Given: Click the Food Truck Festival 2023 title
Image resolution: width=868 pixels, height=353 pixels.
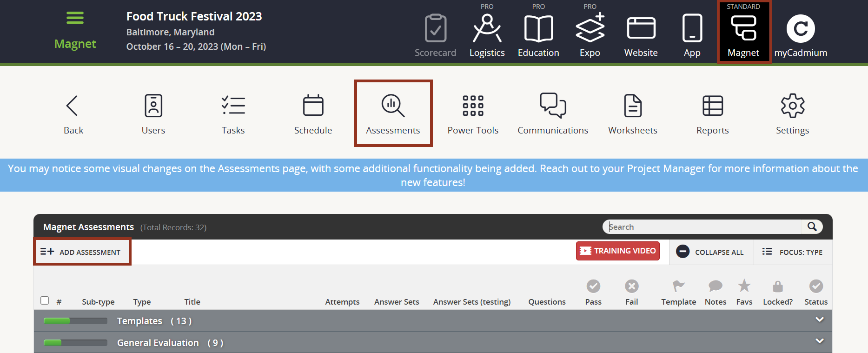Looking at the screenshot, I should coord(194,16).
